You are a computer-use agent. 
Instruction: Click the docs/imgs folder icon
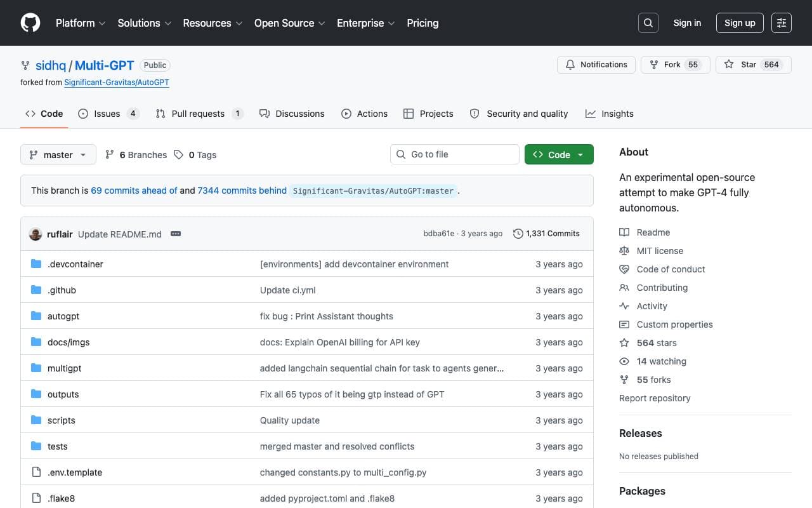36,342
